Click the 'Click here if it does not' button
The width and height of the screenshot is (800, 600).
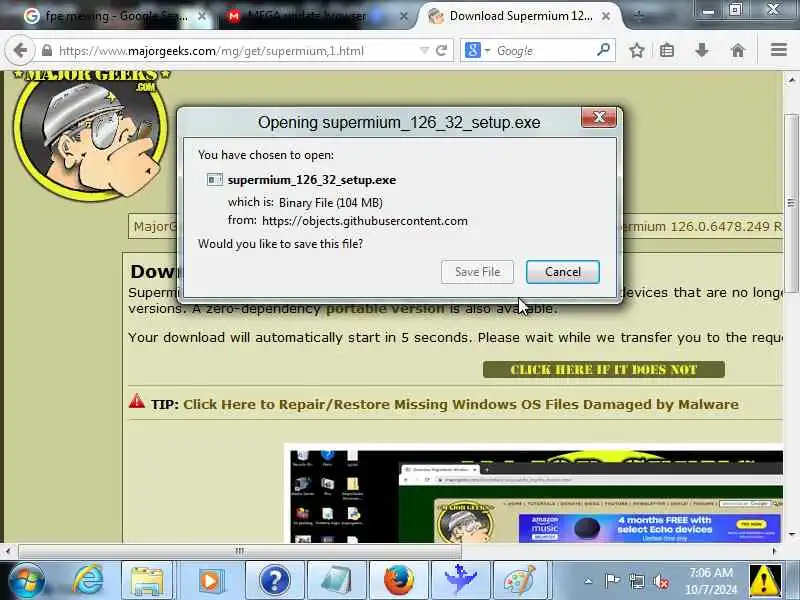pyautogui.click(x=604, y=369)
